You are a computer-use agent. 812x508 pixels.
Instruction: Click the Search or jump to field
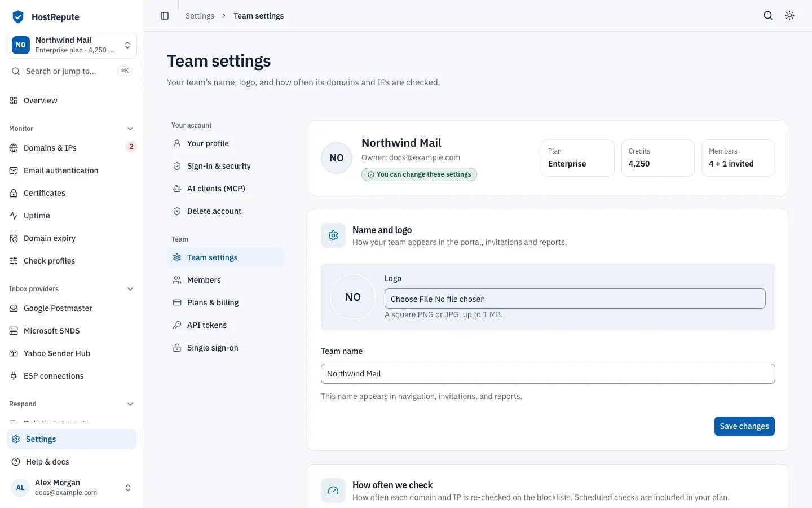point(72,71)
